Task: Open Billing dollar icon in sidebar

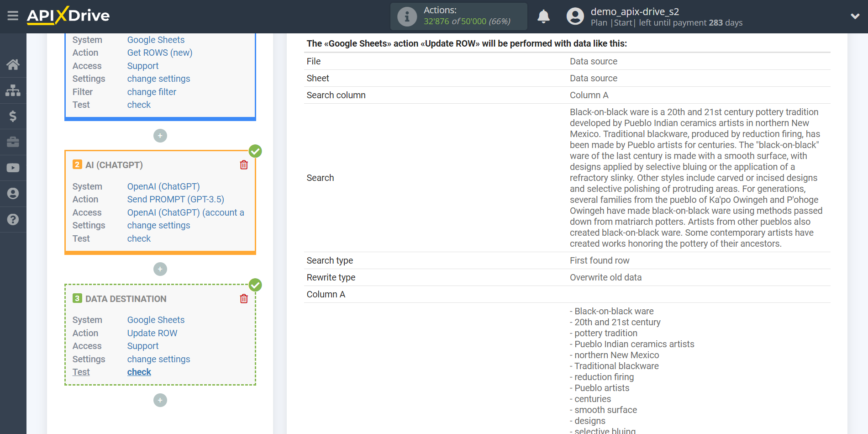Action: click(x=13, y=116)
